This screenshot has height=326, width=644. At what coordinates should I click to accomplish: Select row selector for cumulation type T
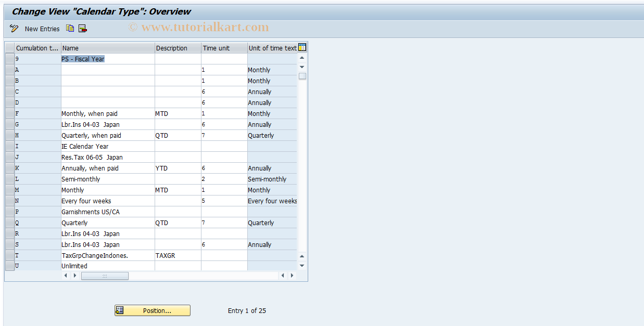coord(9,255)
